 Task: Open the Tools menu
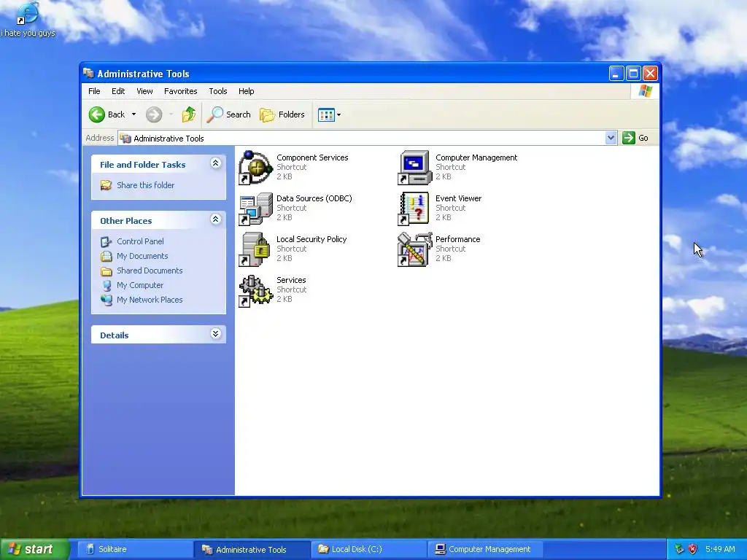[217, 91]
